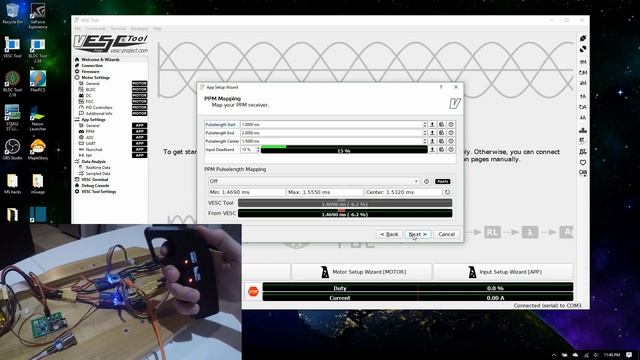Click the CAN icon in right toolbar
This screenshot has width=640, height=360.
point(583,173)
